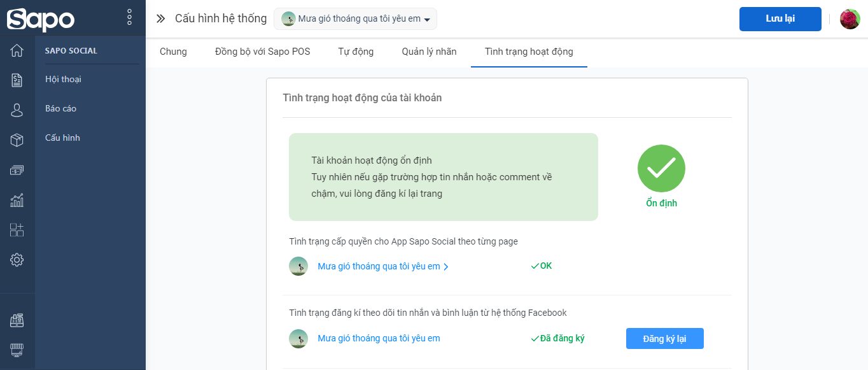Open the settings gear icon
This screenshot has height=370, width=868.
point(17,260)
